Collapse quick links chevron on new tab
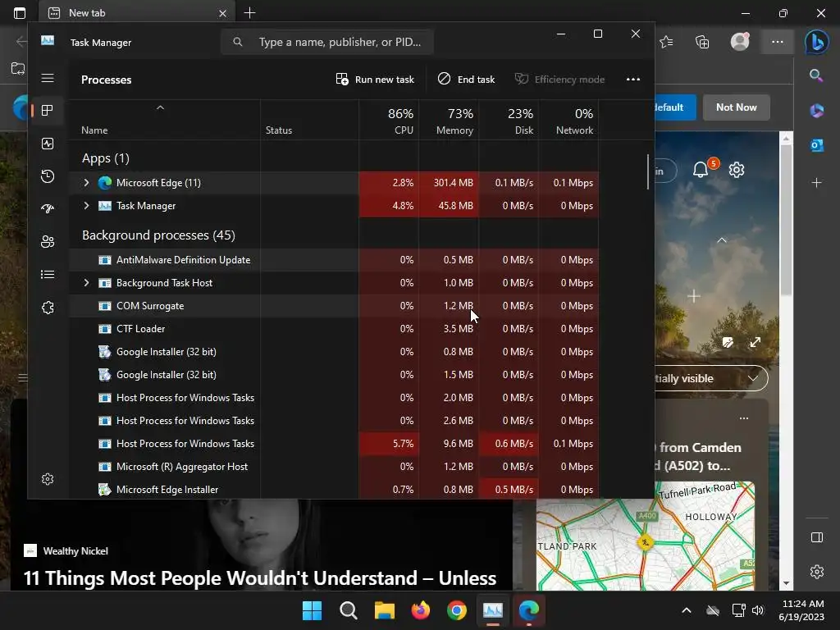Image resolution: width=840 pixels, height=630 pixels. (722, 240)
